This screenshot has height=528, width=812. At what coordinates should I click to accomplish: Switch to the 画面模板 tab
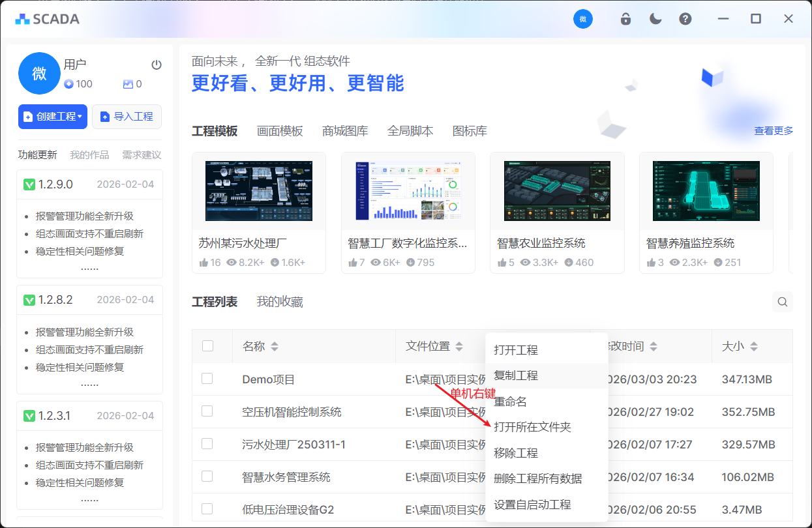[x=280, y=131]
